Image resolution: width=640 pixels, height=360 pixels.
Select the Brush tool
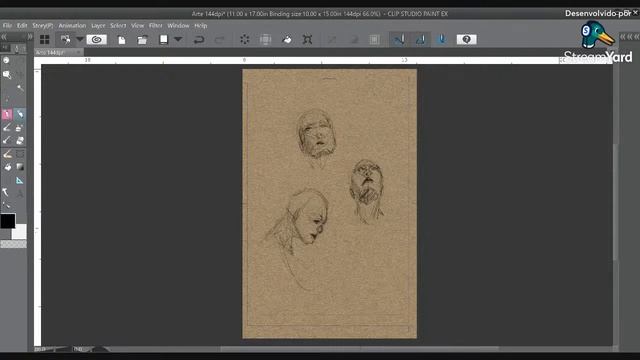click(7, 128)
